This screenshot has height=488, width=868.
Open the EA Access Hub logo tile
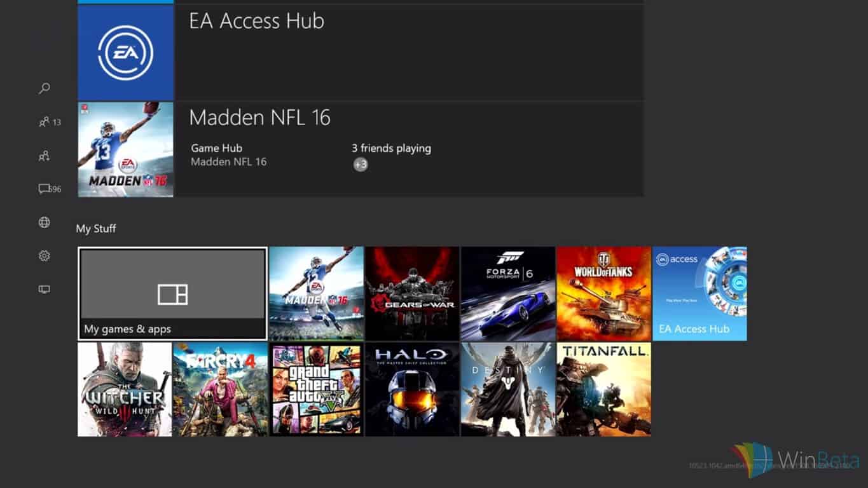(x=126, y=53)
